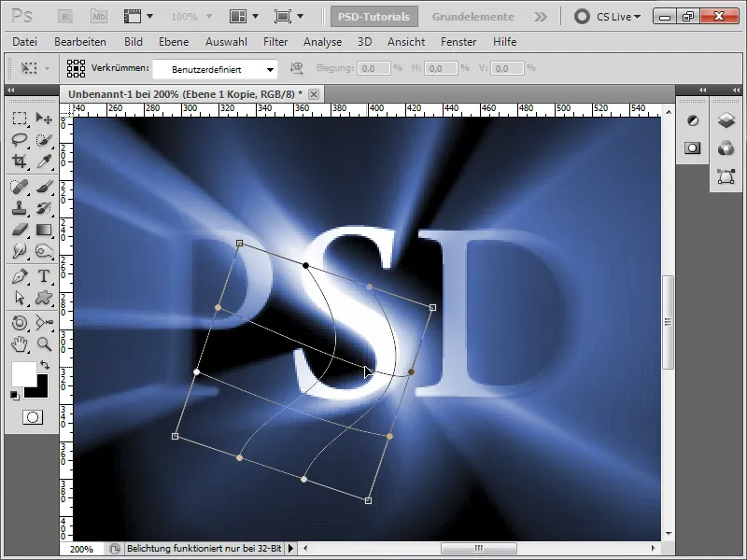Switch to the PSD-Tutorials workspace

click(x=373, y=16)
